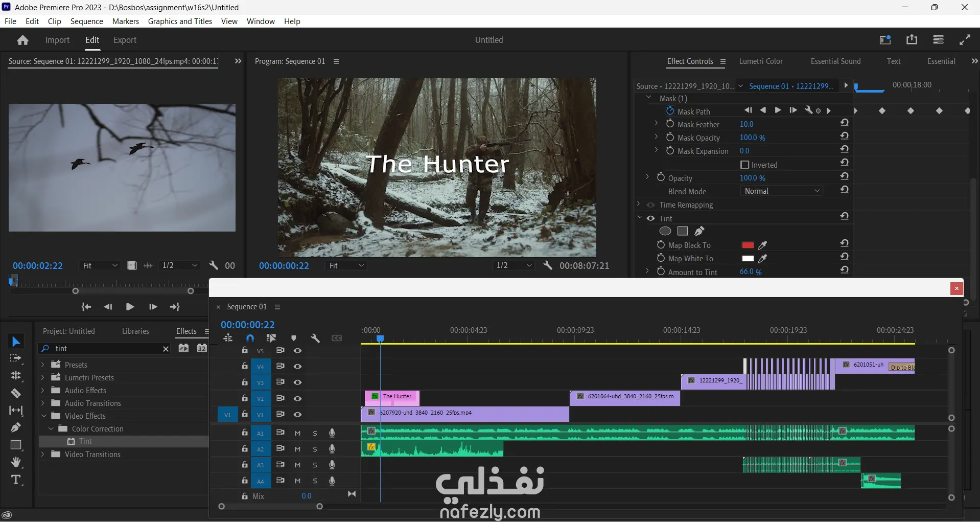Select the Hand tool

(16, 462)
